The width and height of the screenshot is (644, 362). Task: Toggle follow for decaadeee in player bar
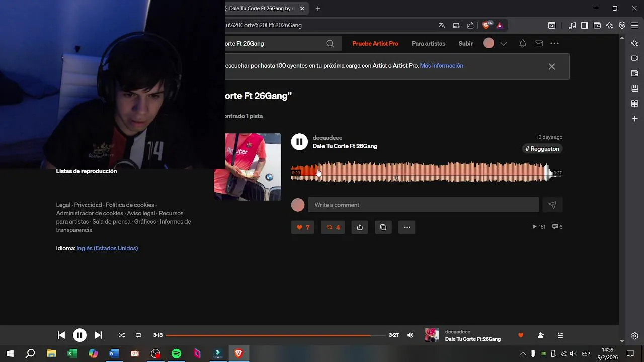[x=541, y=335]
